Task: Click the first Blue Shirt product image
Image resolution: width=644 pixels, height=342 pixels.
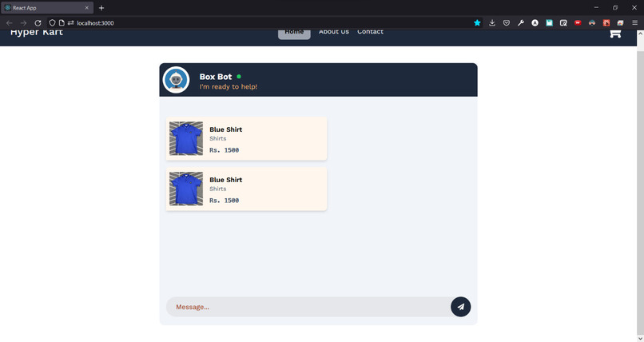Action: 186,138
